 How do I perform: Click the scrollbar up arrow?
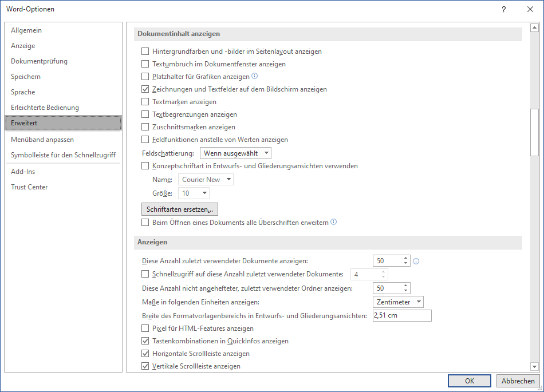coord(534,27)
